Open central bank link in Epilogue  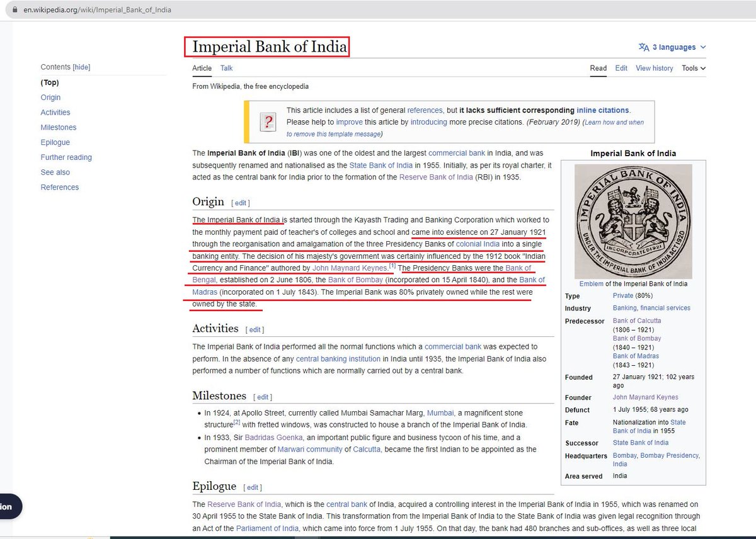[x=346, y=505]
